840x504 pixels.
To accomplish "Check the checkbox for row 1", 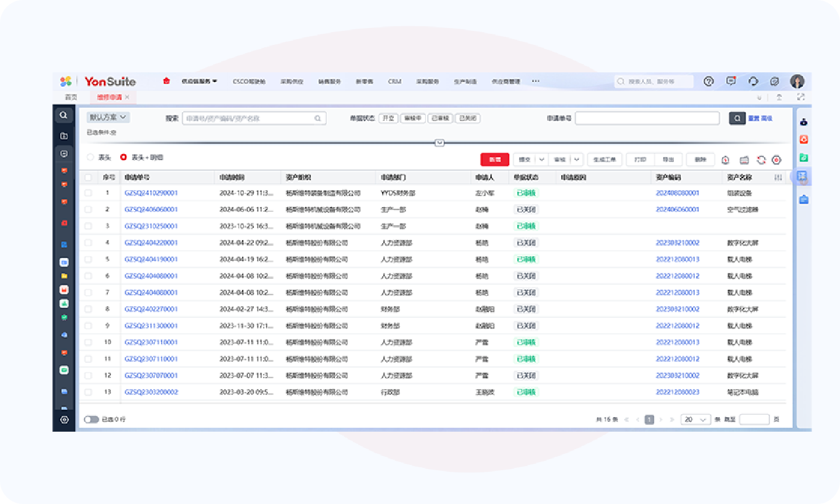I will click(88, 193).
